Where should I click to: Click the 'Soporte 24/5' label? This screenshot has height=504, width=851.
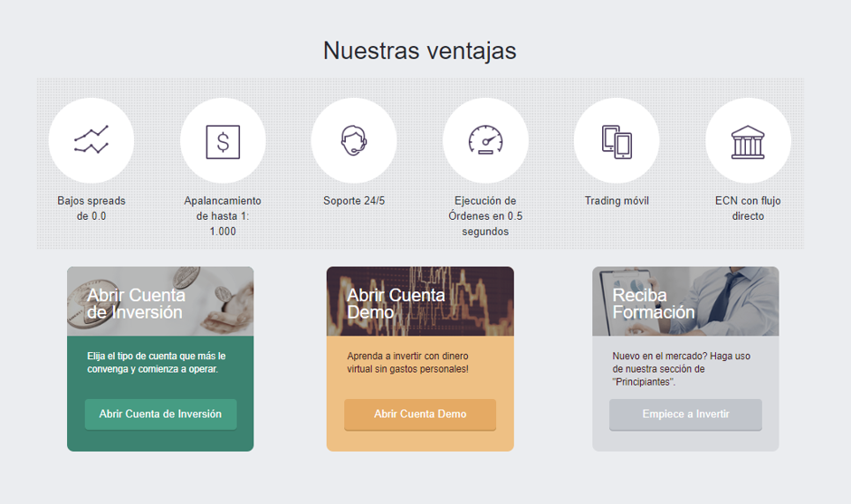(x=354, y=201)
